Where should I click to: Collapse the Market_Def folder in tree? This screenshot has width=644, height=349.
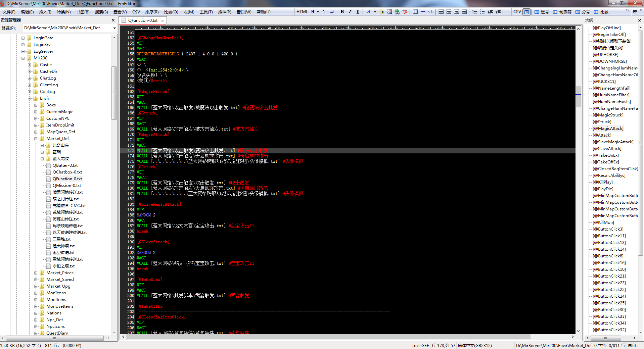point(36,139)
